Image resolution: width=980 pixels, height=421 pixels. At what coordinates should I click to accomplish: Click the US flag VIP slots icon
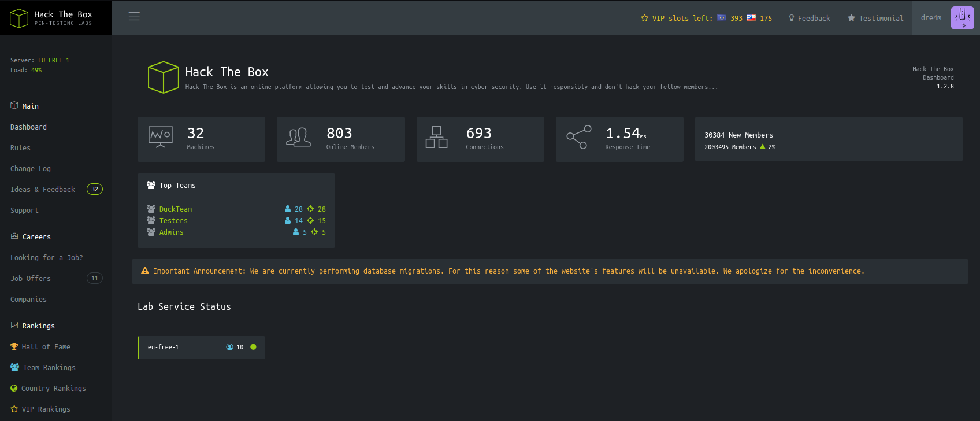click(x=751, y=18)
